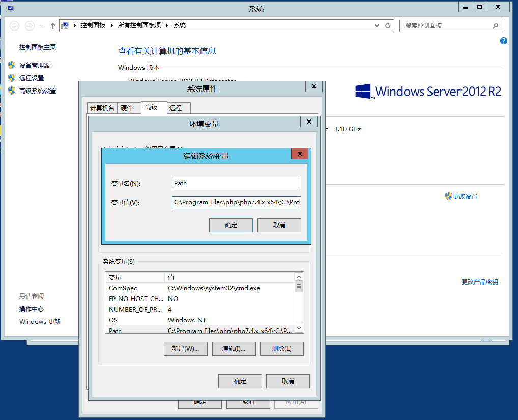Click the 变量 column header

[135, 277]
